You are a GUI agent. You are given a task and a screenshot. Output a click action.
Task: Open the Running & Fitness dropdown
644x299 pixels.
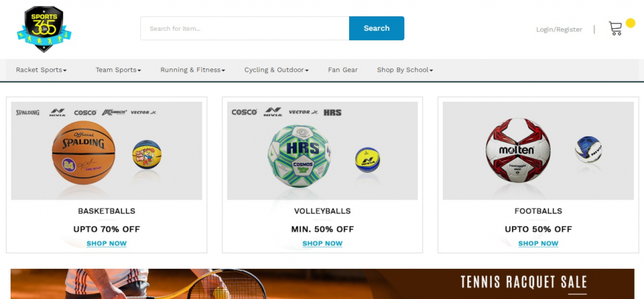[192, 70]
